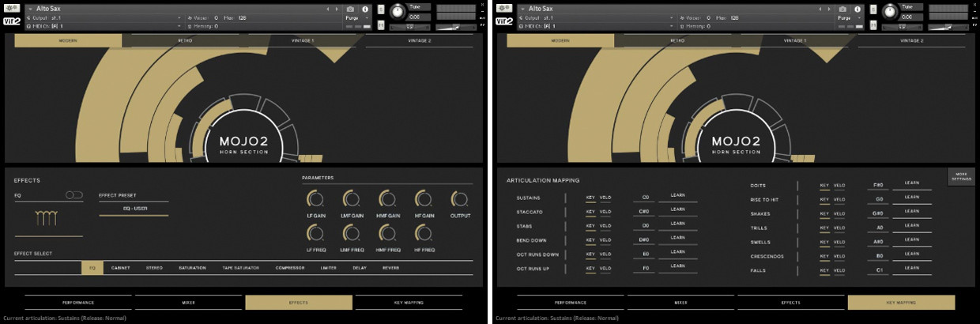Viewport: 980px width, 324px height.
Task: Click the Tune knob in Effects-page panel
Action: (x=398, y=12)
